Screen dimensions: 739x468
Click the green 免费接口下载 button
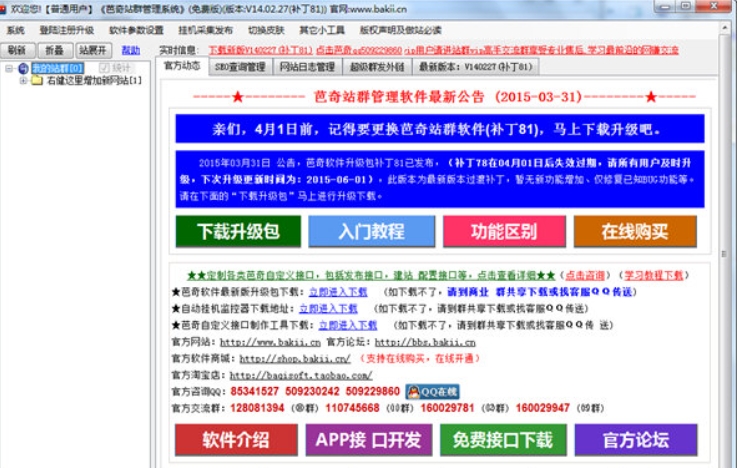tap(503, 440)
